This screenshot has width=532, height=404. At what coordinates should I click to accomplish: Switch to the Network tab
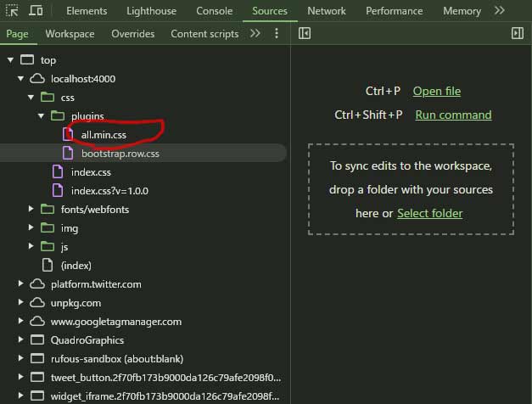(x=327, y=11)
